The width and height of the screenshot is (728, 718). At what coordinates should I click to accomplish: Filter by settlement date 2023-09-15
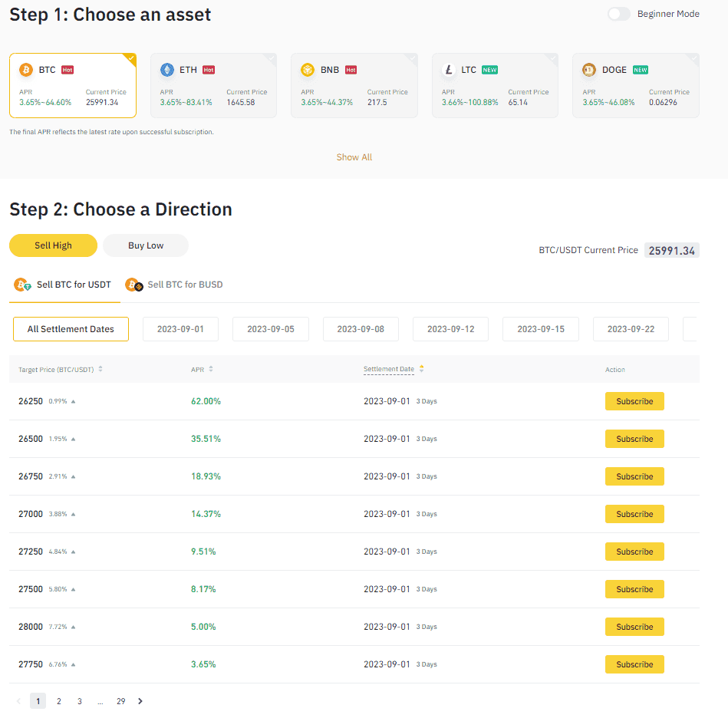coord(540,328)
